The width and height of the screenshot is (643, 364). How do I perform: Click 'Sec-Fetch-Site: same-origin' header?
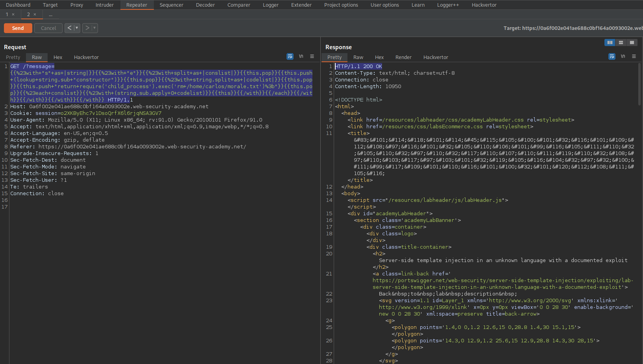(53, 174)
